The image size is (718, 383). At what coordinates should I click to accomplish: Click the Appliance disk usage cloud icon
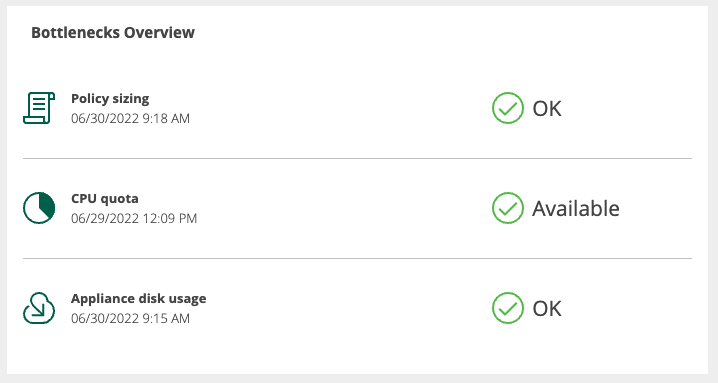coord(39,308)
